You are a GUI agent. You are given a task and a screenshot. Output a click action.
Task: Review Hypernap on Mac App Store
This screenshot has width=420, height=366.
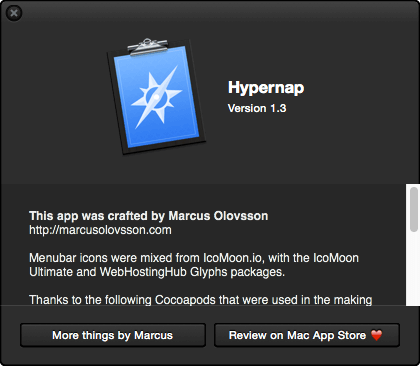tap(307, 335)
